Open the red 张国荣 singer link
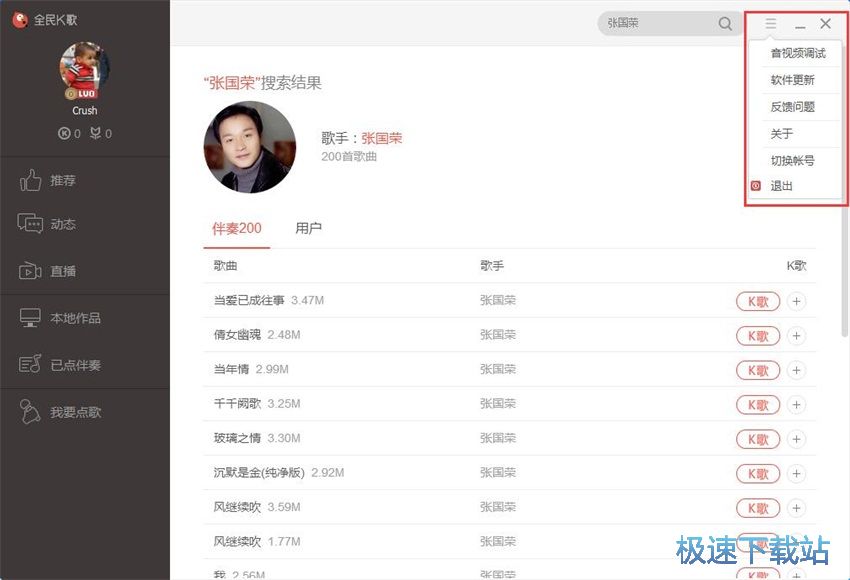 pos(382,138)
